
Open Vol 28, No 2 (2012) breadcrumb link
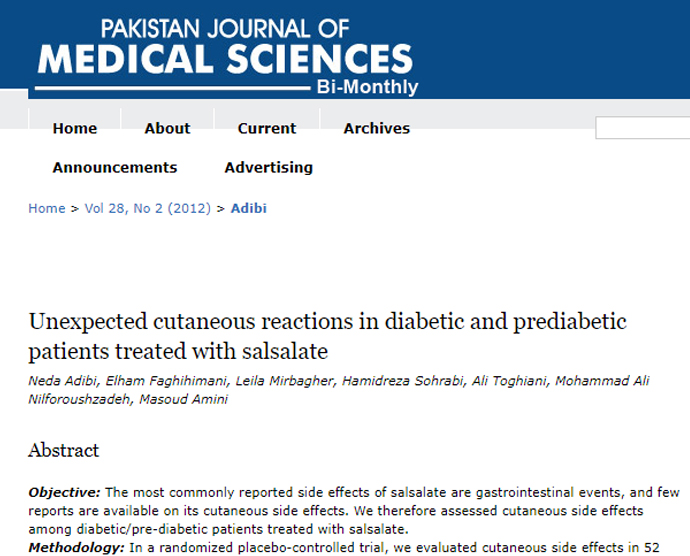(x=147, y=209)
